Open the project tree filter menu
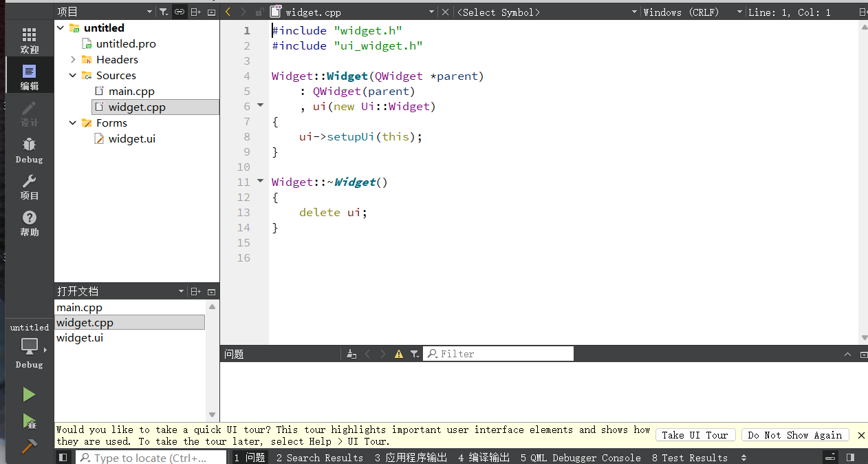Screen dimensions: 868x464 tap(163, 12)
